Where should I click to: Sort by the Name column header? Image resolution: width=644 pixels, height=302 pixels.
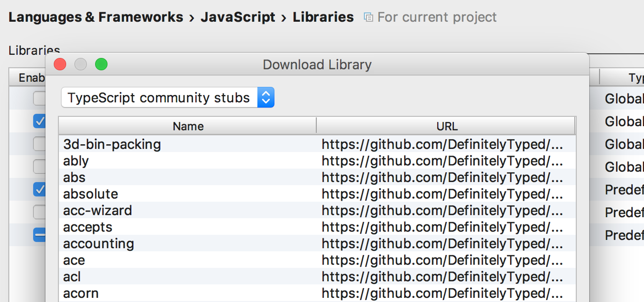tap(188, 126)
